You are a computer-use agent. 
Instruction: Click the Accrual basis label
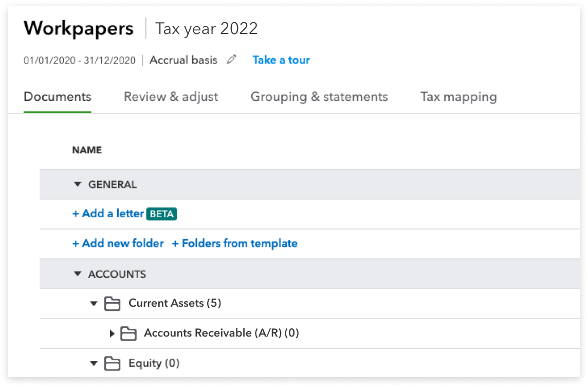click(183, 60)
